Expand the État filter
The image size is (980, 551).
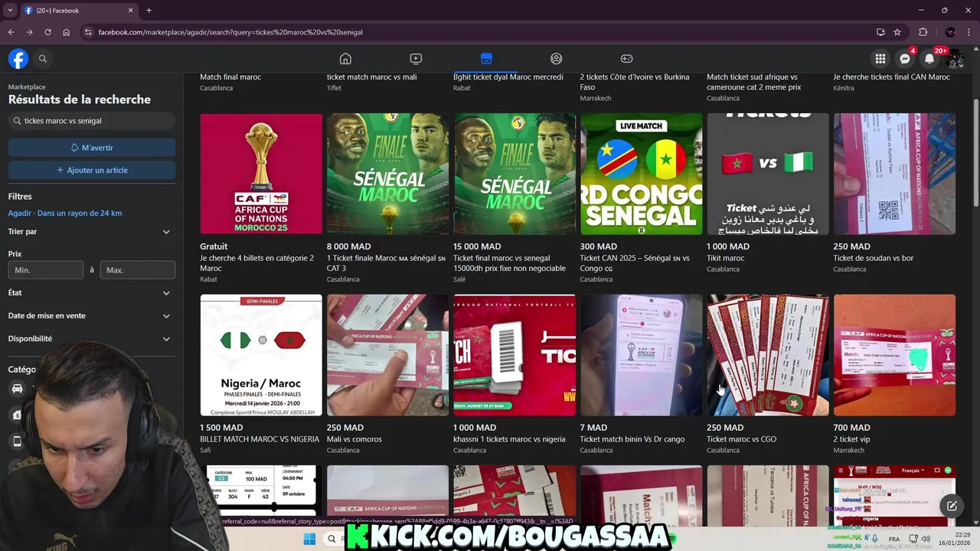pyautogui.click(x=90, y=293)
